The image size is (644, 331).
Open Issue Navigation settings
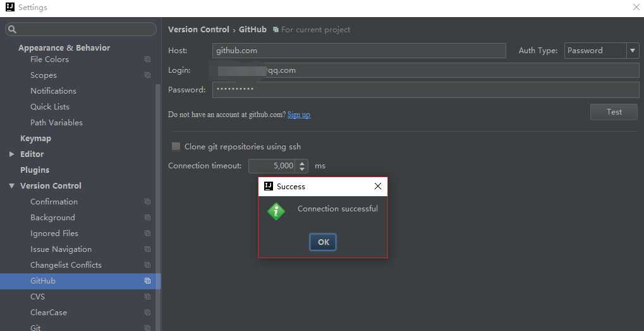pyautogui.click(x=61, y=249)
